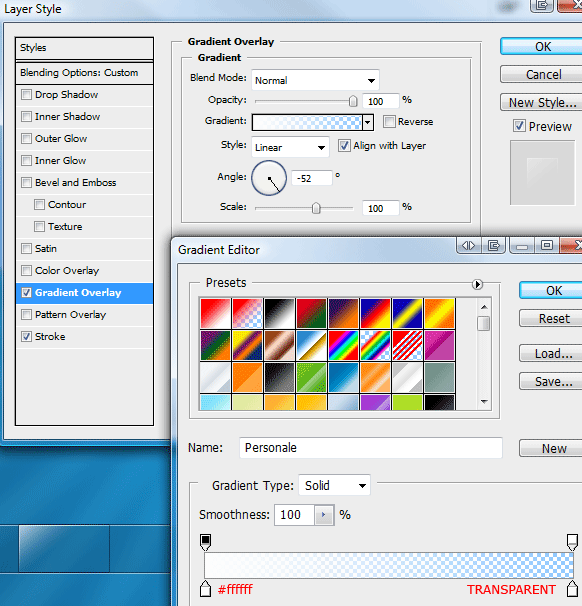Enable Bevel and Emboss

26,182
